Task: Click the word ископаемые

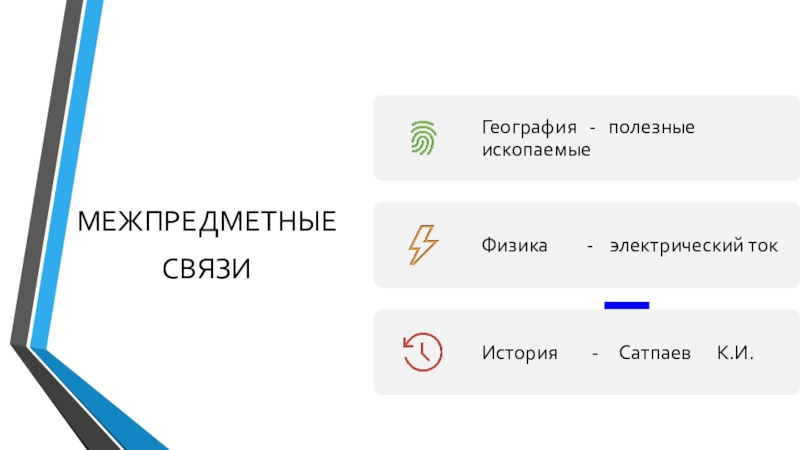Action: click(536, 150)
